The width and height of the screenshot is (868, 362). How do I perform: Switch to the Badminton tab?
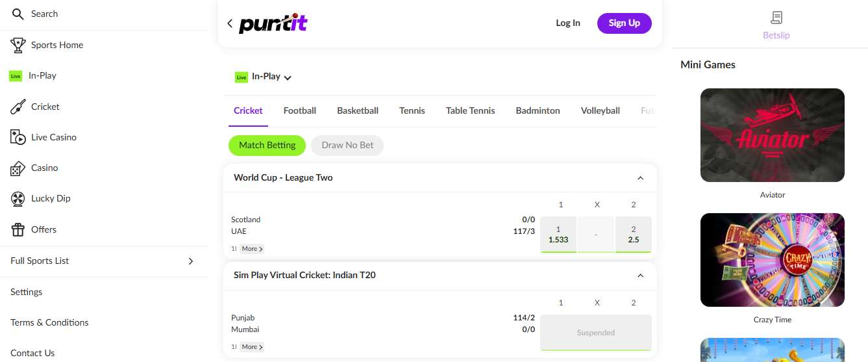538,110
